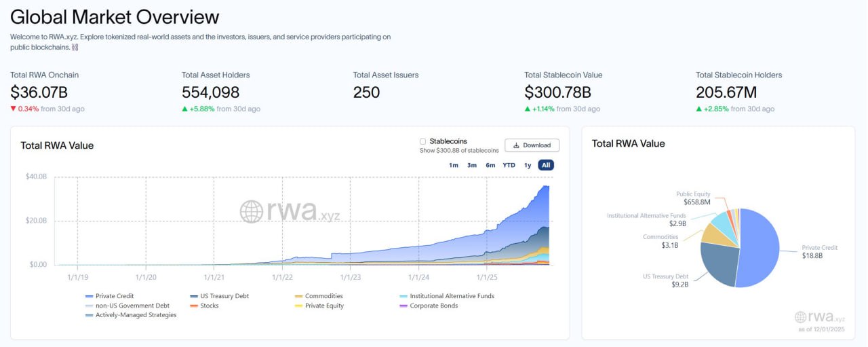Select the 3m time range
The image size is (868, 347).
pyautogui.click(x=472, y=165)
